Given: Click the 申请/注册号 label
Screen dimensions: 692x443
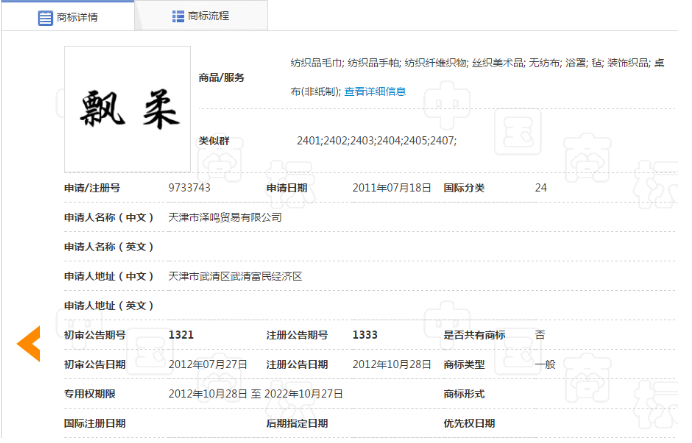Looking at the screenshot, I should point(92,188).
